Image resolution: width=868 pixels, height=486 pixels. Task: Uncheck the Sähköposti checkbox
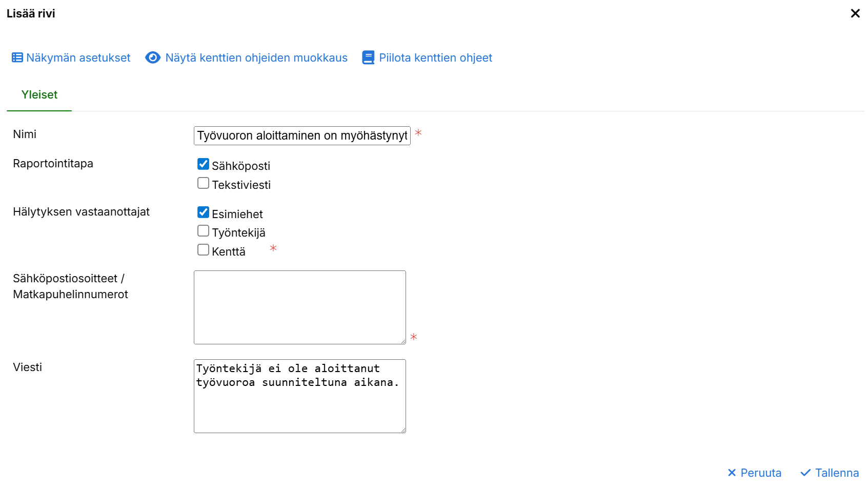203,164
